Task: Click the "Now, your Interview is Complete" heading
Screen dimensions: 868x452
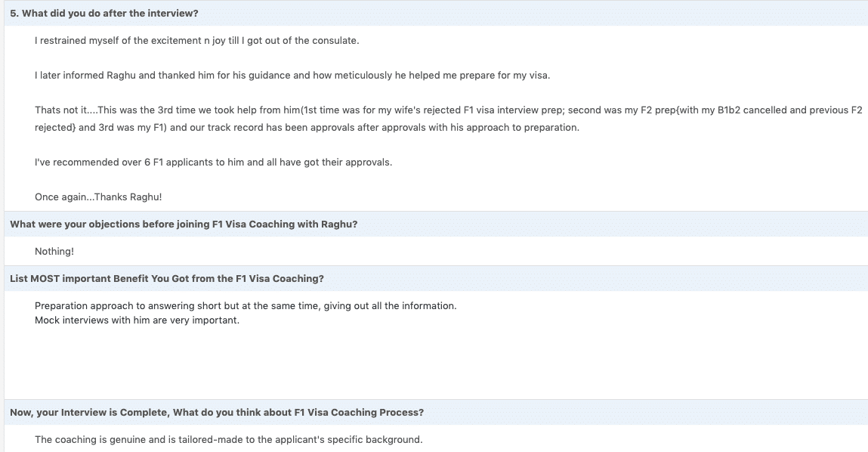Action: [217, 413]
